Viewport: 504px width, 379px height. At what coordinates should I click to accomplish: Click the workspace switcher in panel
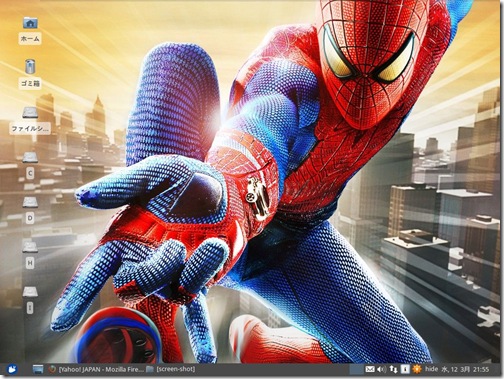(356, 369)
